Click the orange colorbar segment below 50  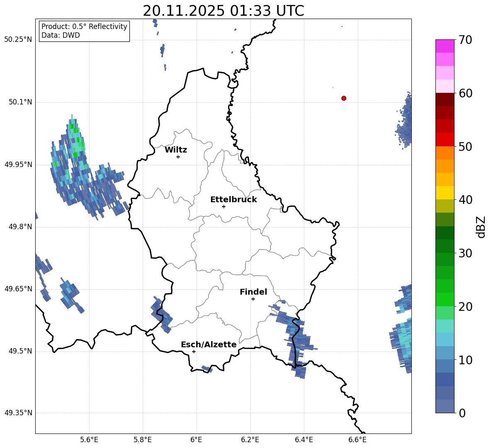445,153
